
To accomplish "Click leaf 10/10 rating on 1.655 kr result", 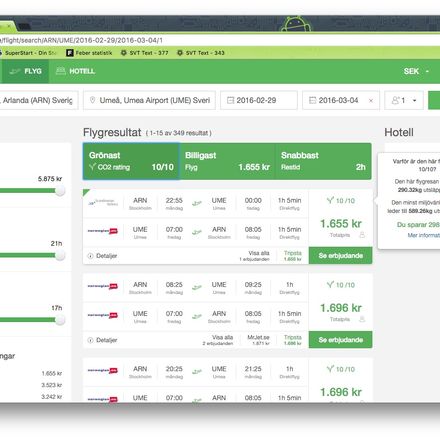I will pyautogui.click(x=341, y=201).
